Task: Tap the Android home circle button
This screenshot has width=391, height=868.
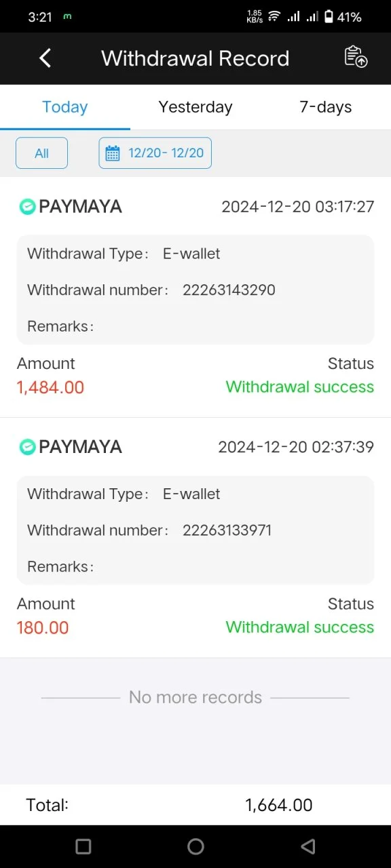Action: click(195, 846)
